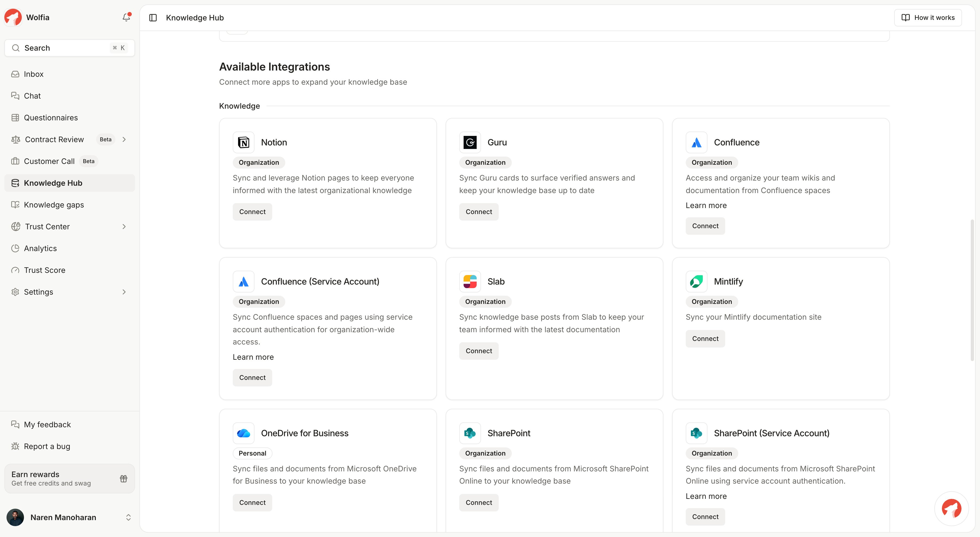Expand the Contract Review submenu chevron

pyautogui.click(x=124, y=140)
